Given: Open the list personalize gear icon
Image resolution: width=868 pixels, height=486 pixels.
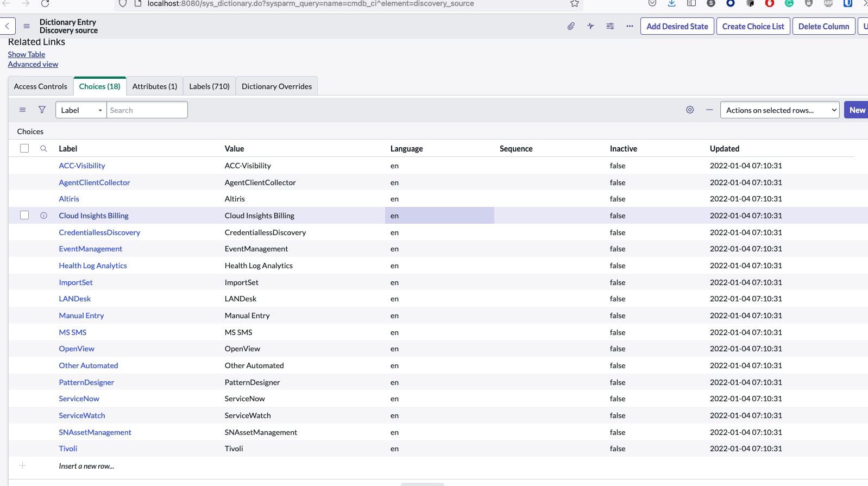Looking at the screenshot, I should 690,110.
